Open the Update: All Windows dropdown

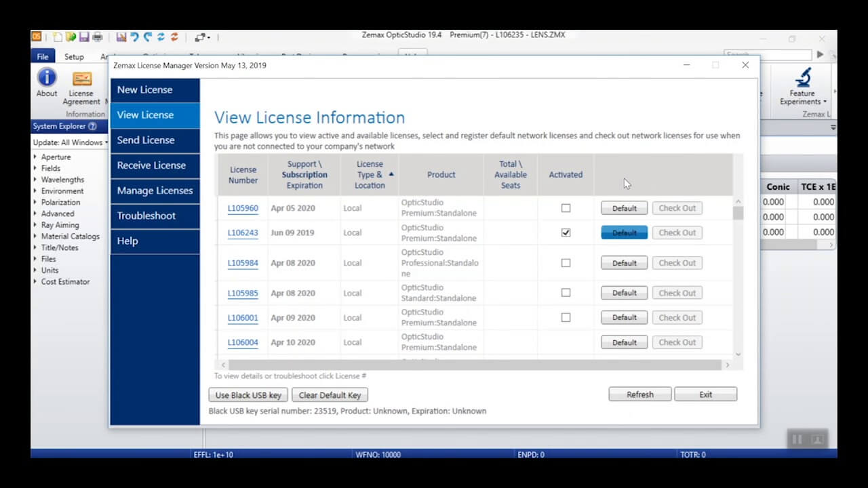pyautogui.click(x=71, y=142)
